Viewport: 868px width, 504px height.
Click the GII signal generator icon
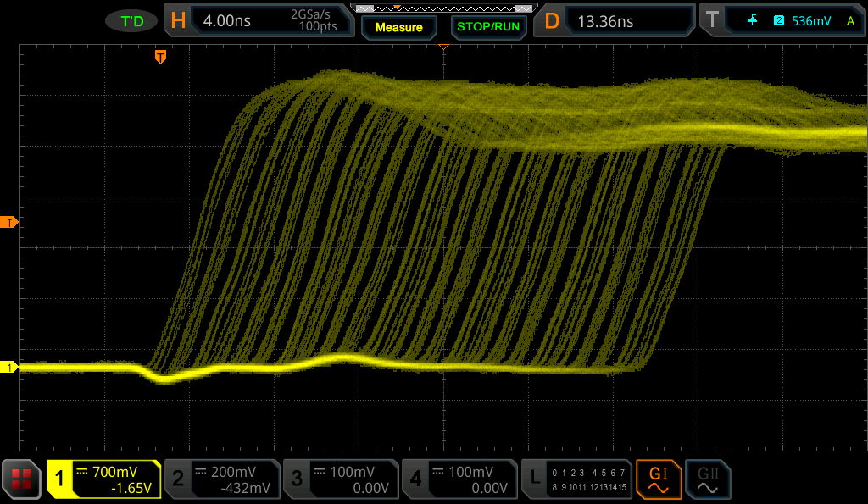click(708, 479)
